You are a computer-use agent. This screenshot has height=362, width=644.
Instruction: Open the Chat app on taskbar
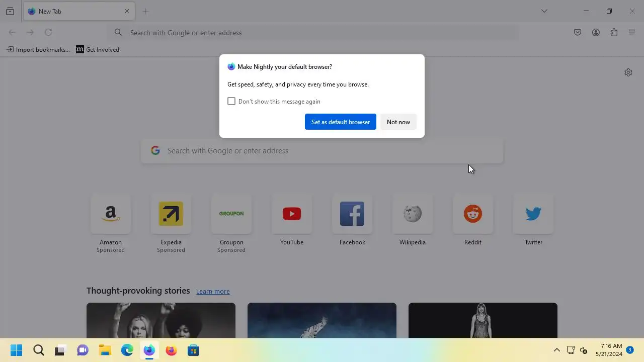(x=83, y=350)
